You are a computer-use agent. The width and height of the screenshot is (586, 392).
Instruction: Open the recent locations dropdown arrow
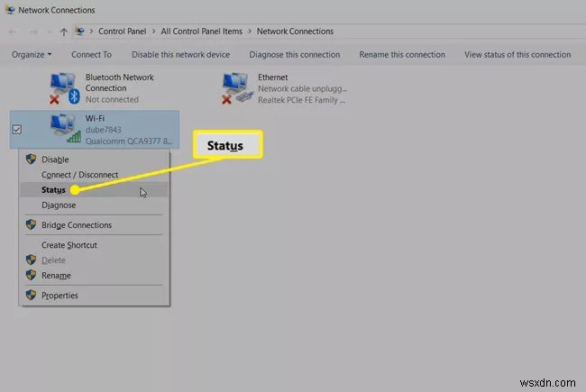click(50, 32)
